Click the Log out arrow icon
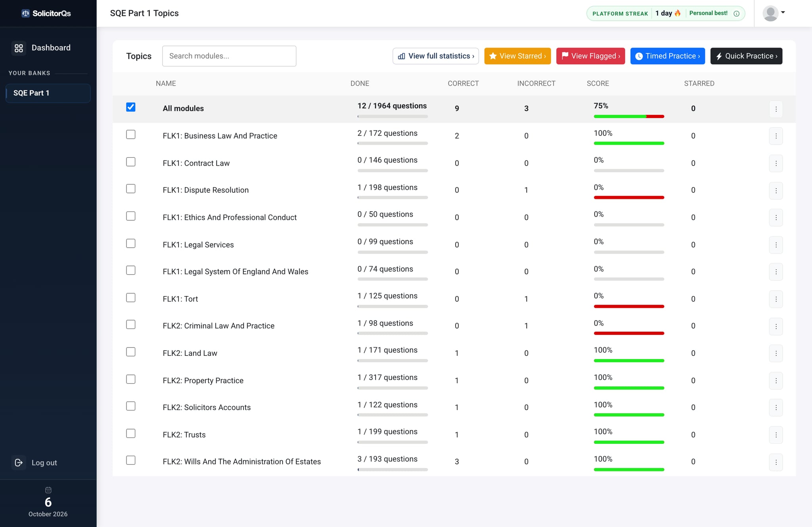This screenshot has width=812, height=527. point(19,462)
